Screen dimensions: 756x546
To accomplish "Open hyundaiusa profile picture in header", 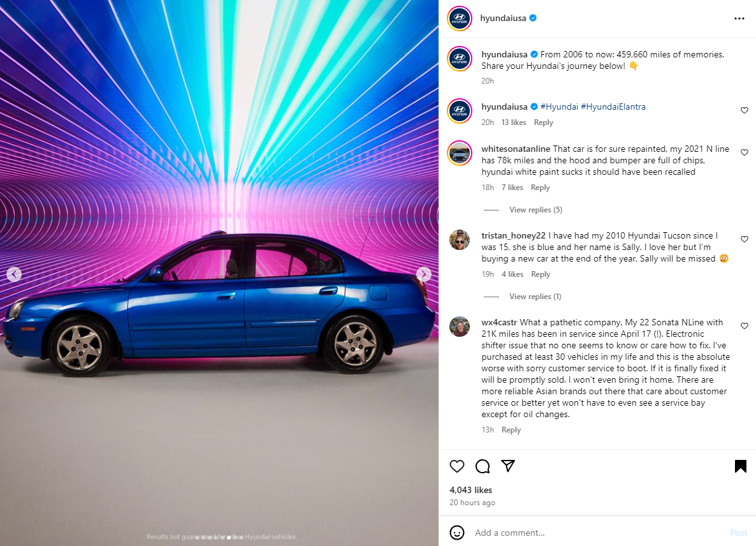I will 460,18.
